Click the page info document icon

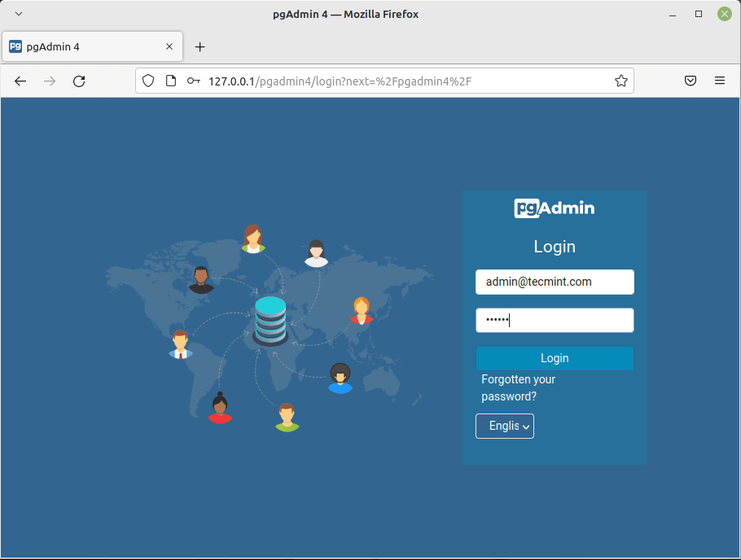click(x=171, y=81)
